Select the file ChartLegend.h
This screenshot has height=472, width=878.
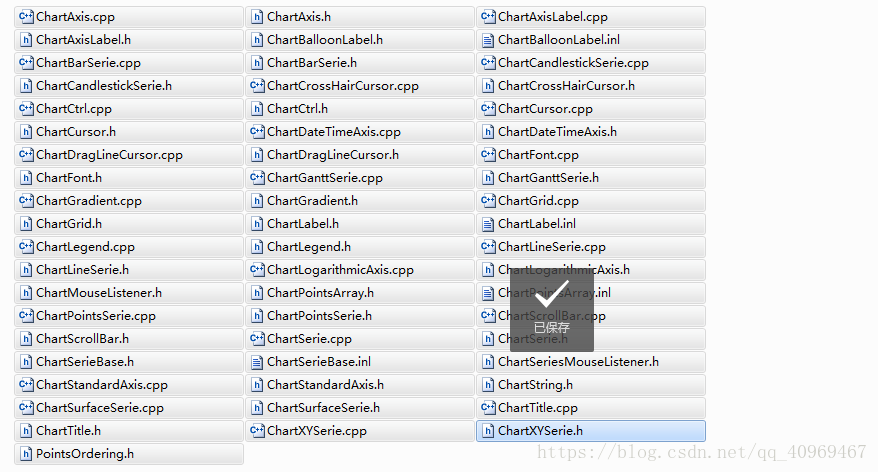pyautogui.click(x=359, y=247)
